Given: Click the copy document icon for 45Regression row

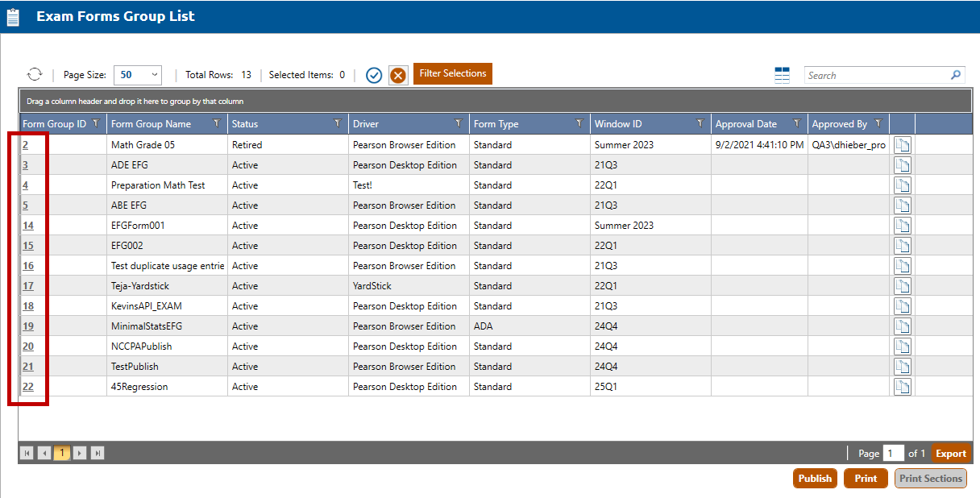Looking at the screenshot, I should pos(903,387).
